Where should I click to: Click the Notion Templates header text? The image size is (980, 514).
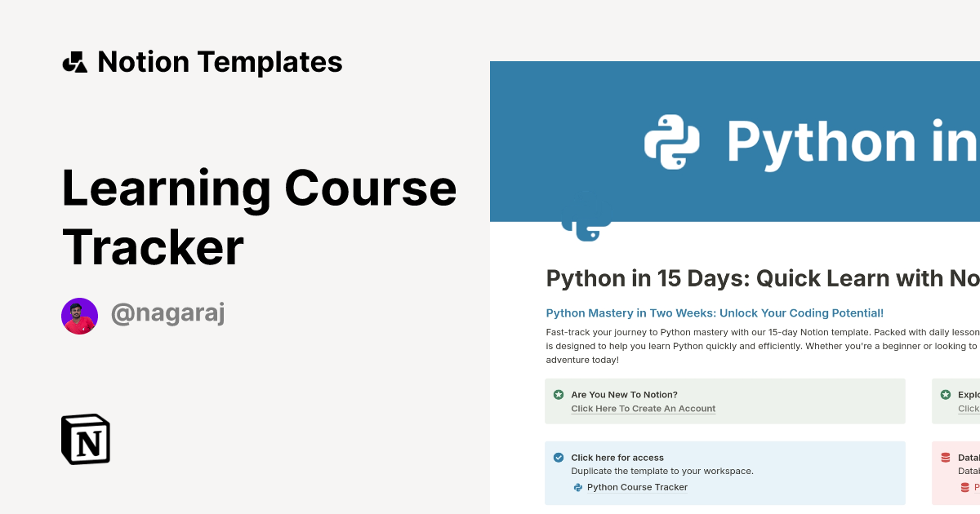tap(220, 61)
